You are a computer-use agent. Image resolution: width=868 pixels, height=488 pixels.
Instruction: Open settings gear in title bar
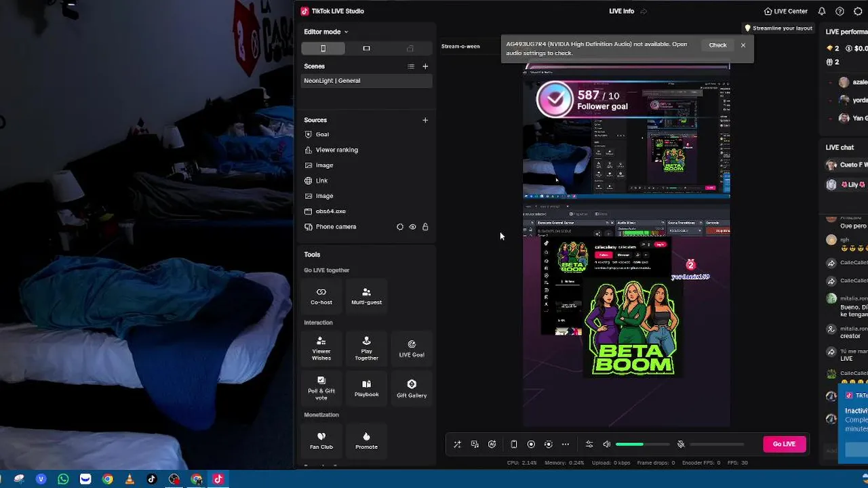(858, 11)
